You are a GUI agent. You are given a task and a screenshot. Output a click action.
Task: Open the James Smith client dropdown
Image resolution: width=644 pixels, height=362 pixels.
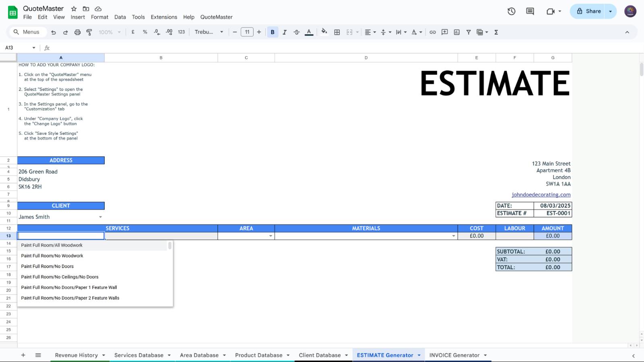click(x=100, y=217)
